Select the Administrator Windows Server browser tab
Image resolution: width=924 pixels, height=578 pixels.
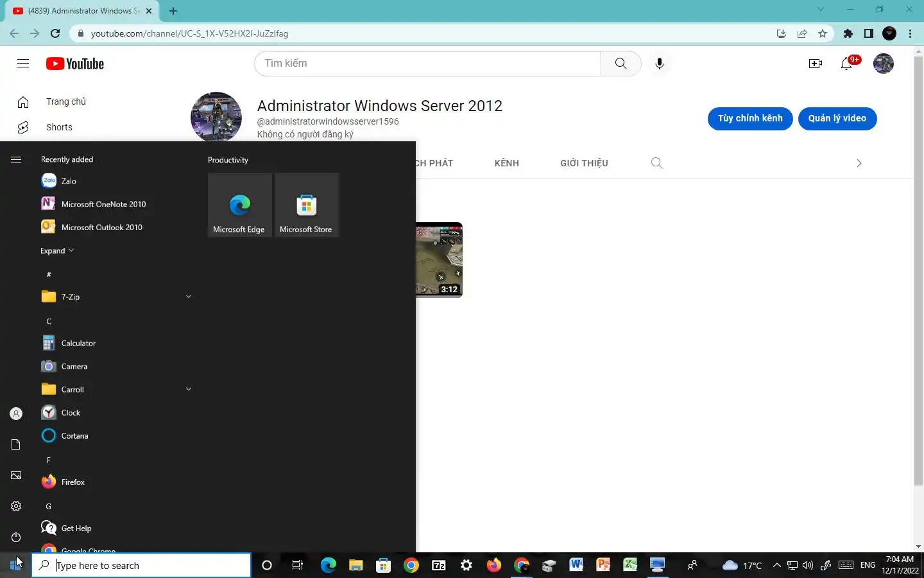[83, 10]
